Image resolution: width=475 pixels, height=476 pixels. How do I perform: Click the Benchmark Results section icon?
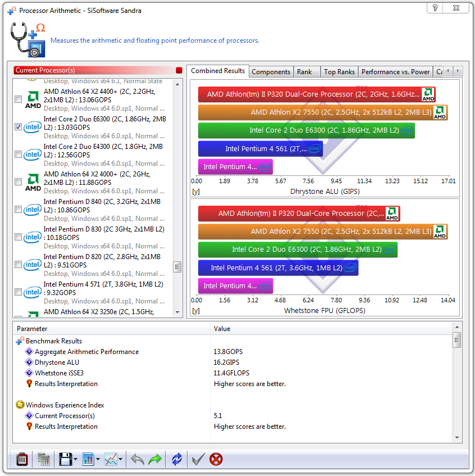tap(20, 341)
